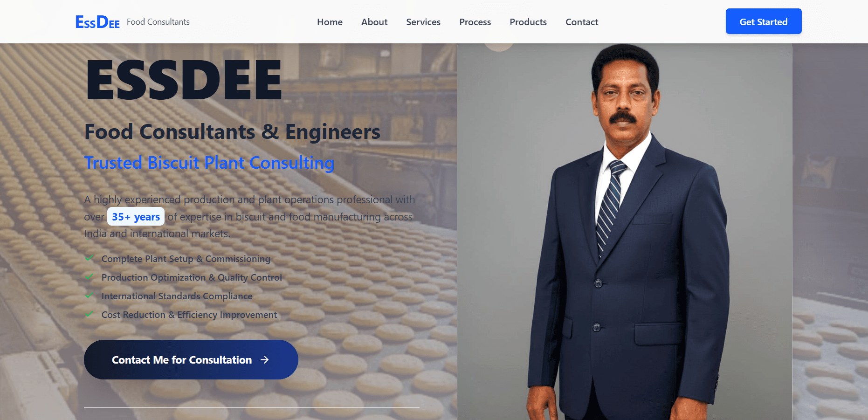868x420 pixels.
Task: Click the EssDee logo
Action: (97, 21)
